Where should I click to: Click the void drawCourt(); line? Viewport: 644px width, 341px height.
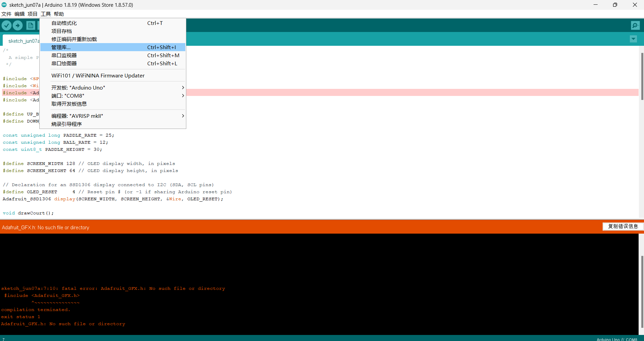point(28,213)
